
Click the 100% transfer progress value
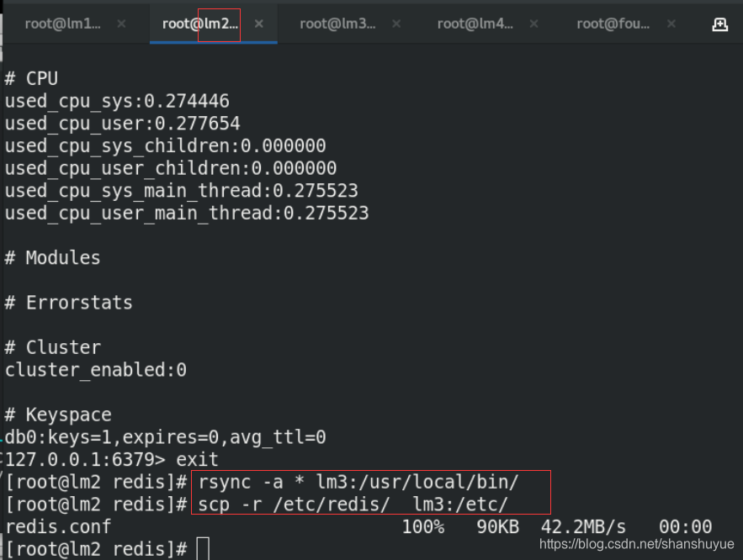[x=423, y=526]
